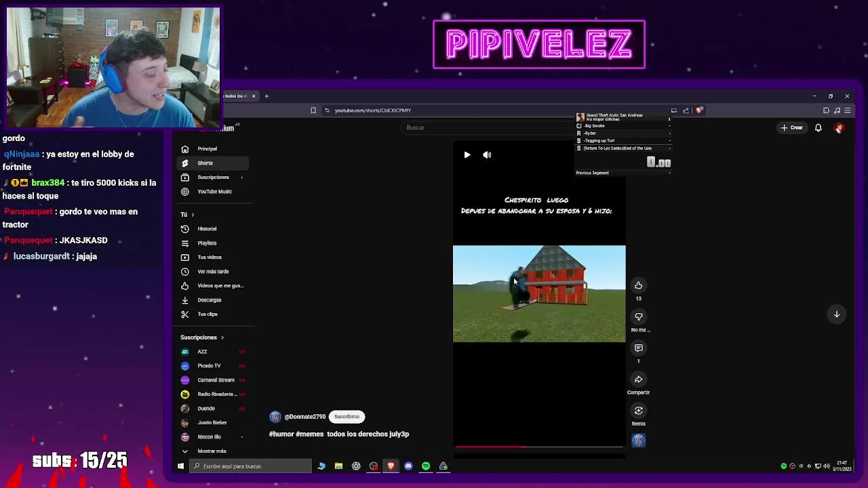Open the AZZ channel subscription
868x488 pixels.
[213, 352]
